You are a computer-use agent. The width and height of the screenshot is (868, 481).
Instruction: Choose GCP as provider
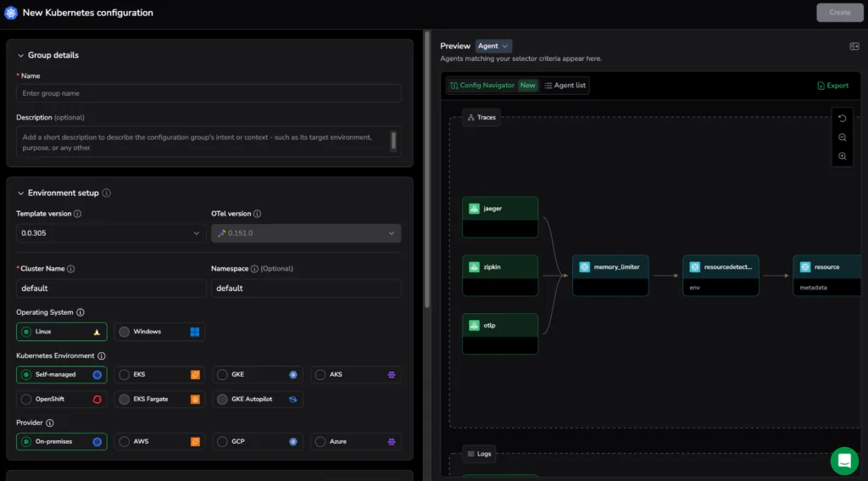coord(258,442)
